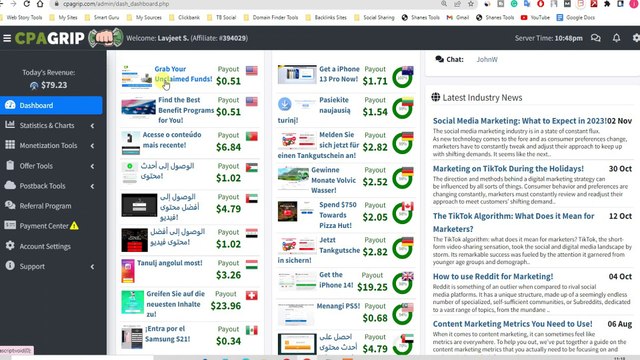
Task: Open Web Story Tools bookmark folder
Action: tap(21, 18)
